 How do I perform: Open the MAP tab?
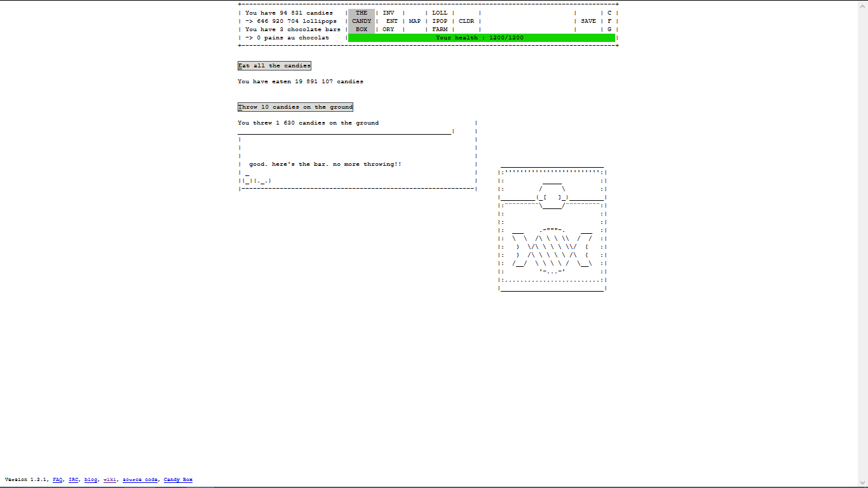click(414, 21)
